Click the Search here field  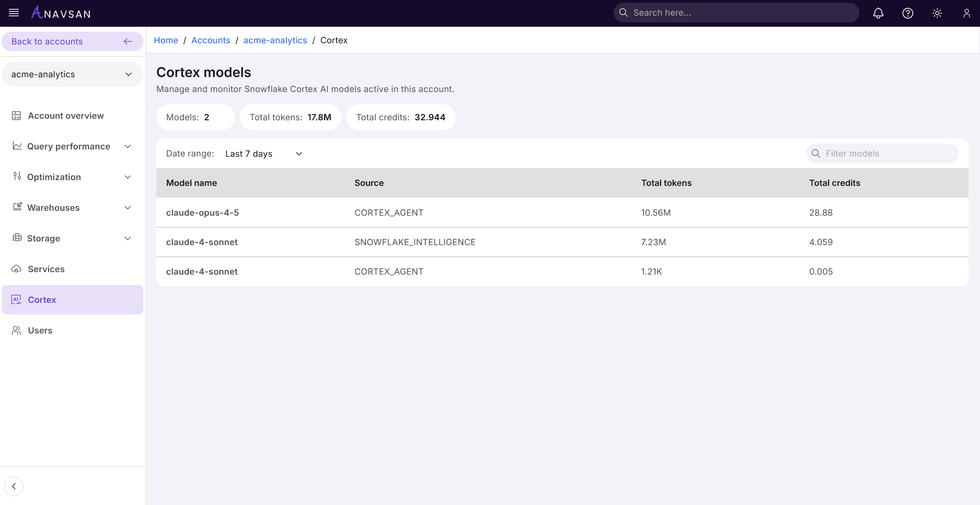click(x=742, y=13)
